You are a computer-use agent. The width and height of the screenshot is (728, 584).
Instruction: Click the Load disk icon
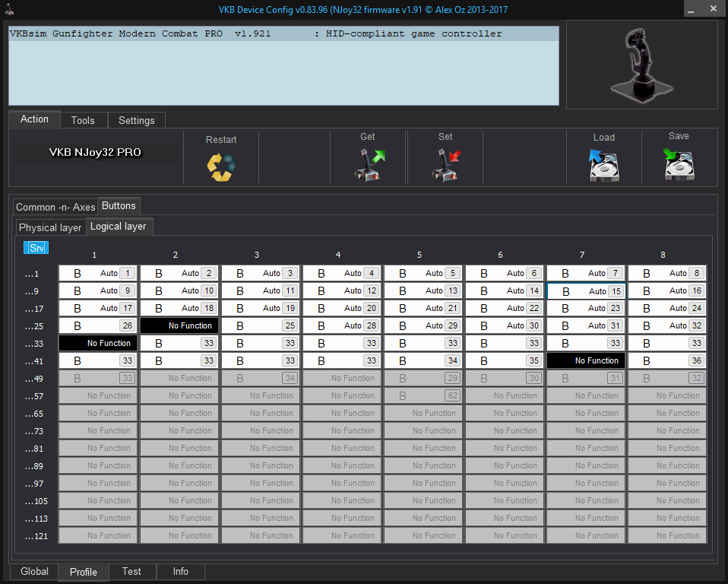click(603, 165)
